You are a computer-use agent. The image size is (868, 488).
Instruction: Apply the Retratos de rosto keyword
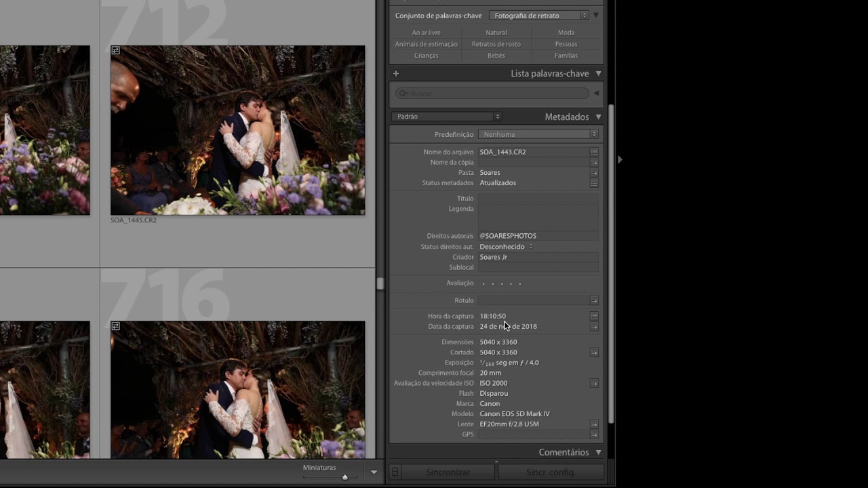496,44
